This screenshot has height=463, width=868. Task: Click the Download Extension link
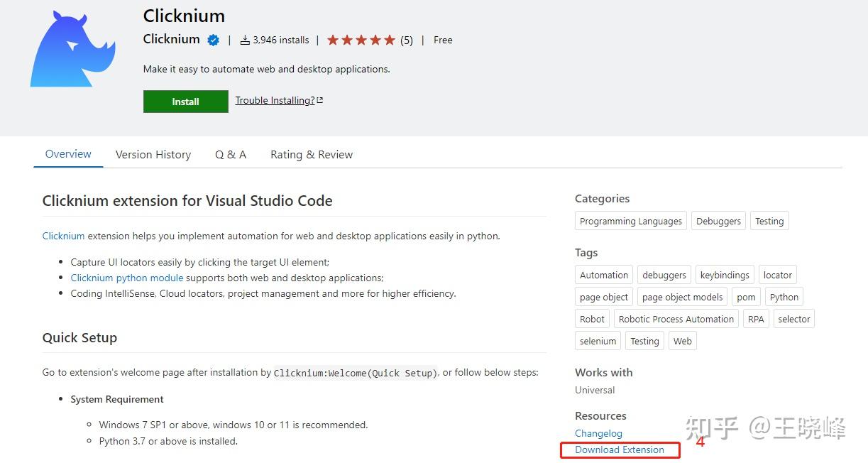pos(620,450)
